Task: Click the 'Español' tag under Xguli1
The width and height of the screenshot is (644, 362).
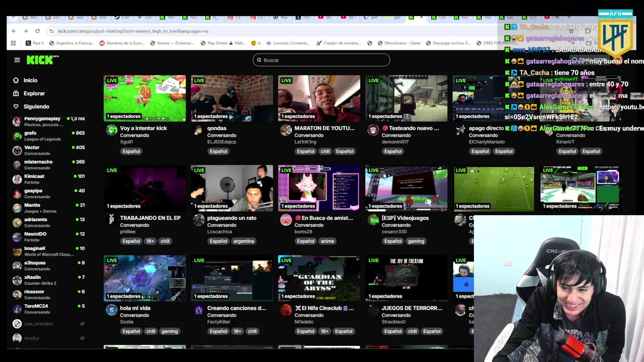Action: (131, 151)
